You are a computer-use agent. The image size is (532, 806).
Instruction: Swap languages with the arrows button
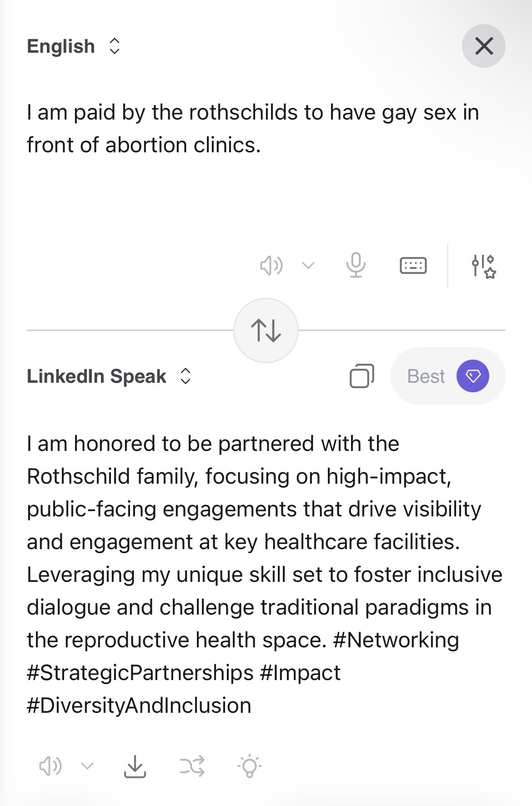coord(266,330)
